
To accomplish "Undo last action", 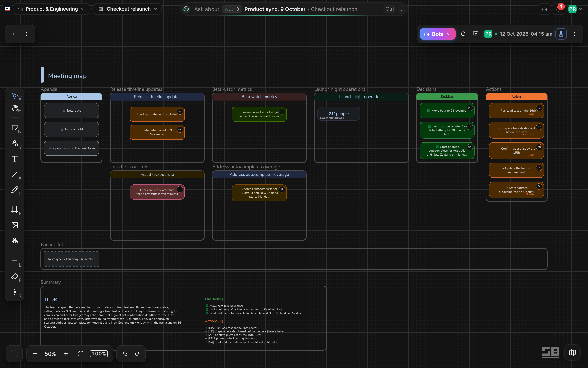I will point(125,354).
